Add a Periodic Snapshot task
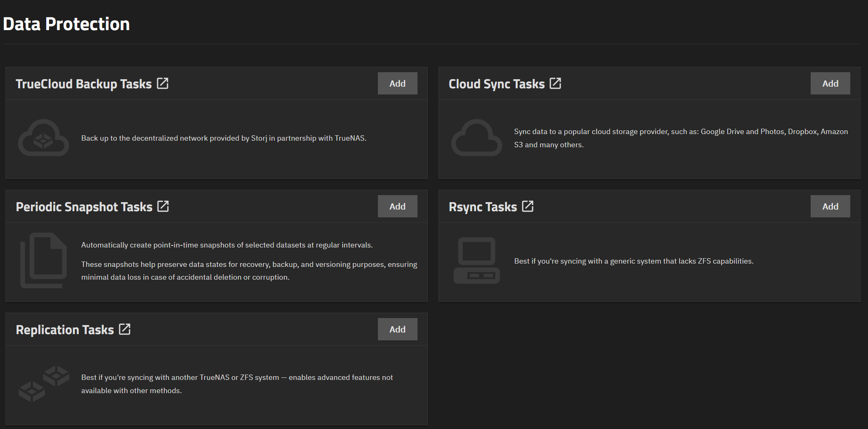Screen dimensions: 868x429 (397, 206)
